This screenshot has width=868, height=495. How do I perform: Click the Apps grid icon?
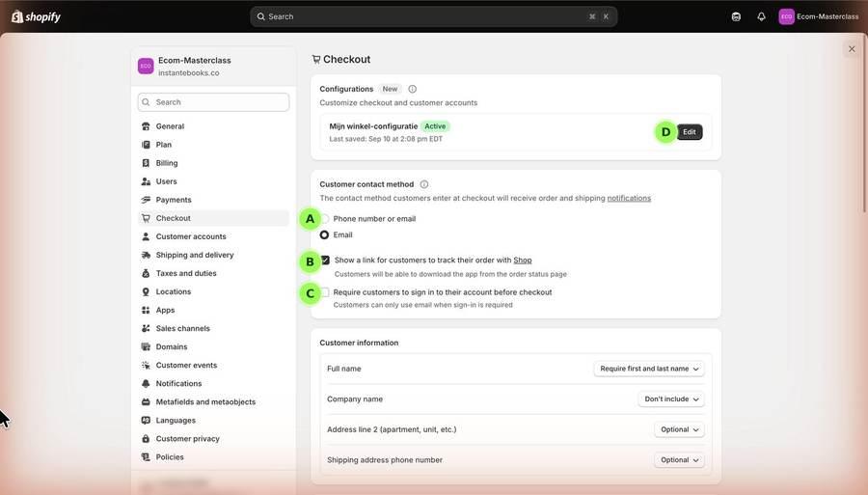pyautogui.click(x=146, y=310)
